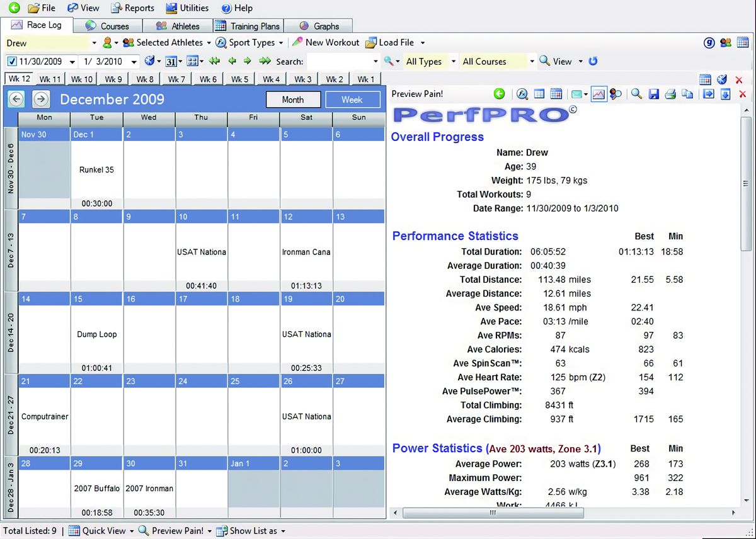756x539 pixels.
Task: Switch calendar to Week view
Action: (352, 99)
